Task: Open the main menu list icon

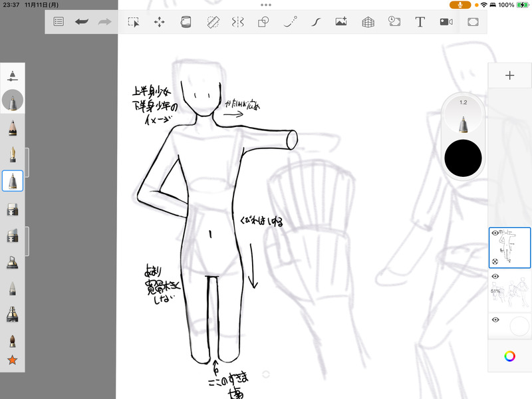Action: (59, 22)
